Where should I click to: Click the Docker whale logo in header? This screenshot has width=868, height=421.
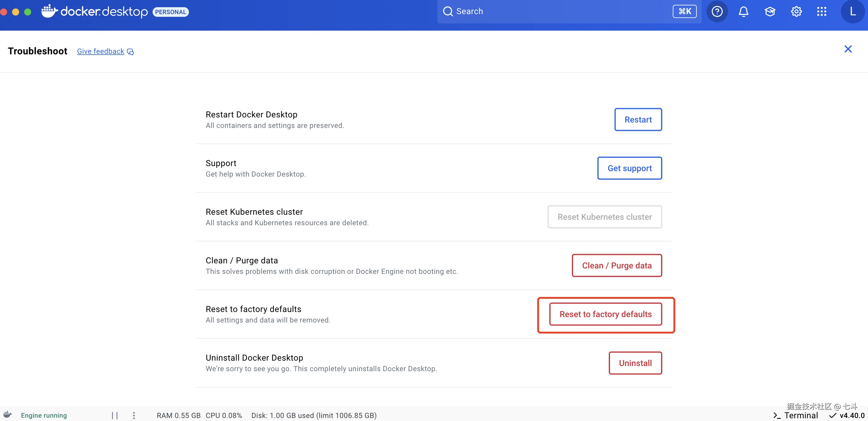[50, 11]
